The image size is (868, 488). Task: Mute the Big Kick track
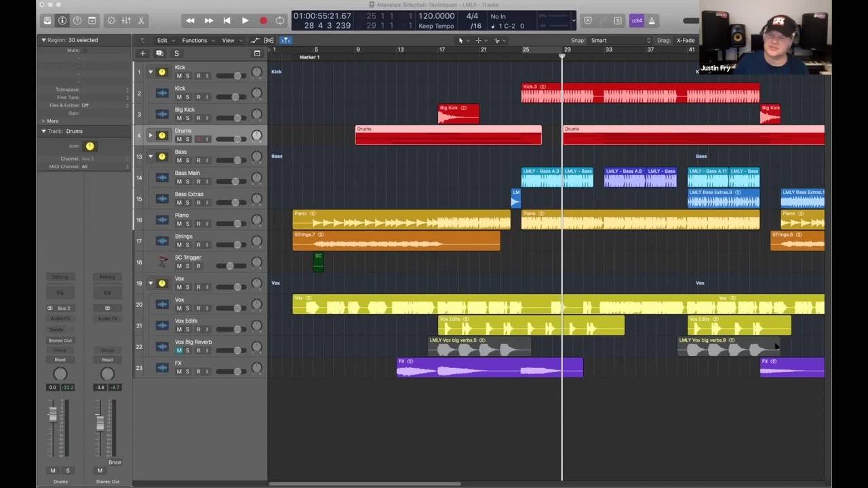tap(179, 118)
